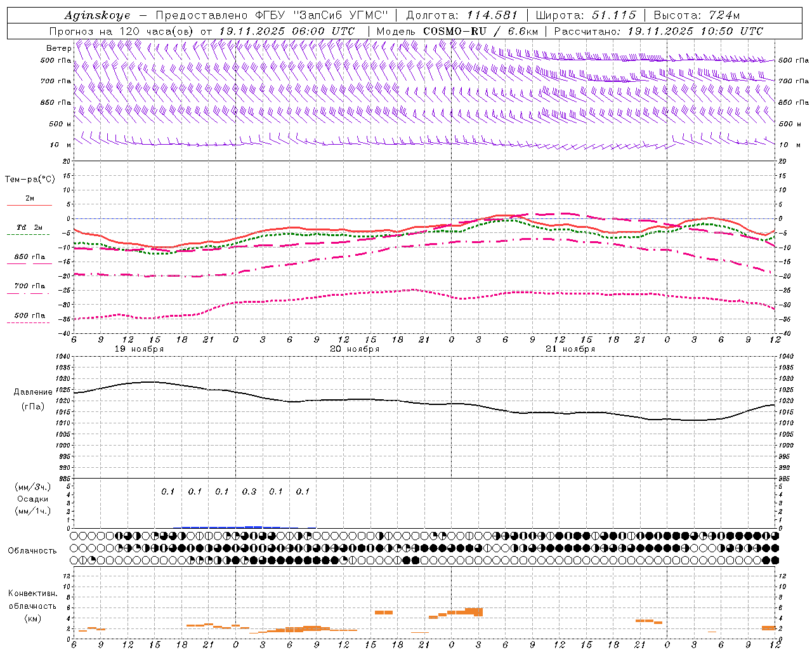The width and height of the screenshot is (812, 650).
Task: Click the 0.3 precipitation amount value
Action: tap(249, 491)
